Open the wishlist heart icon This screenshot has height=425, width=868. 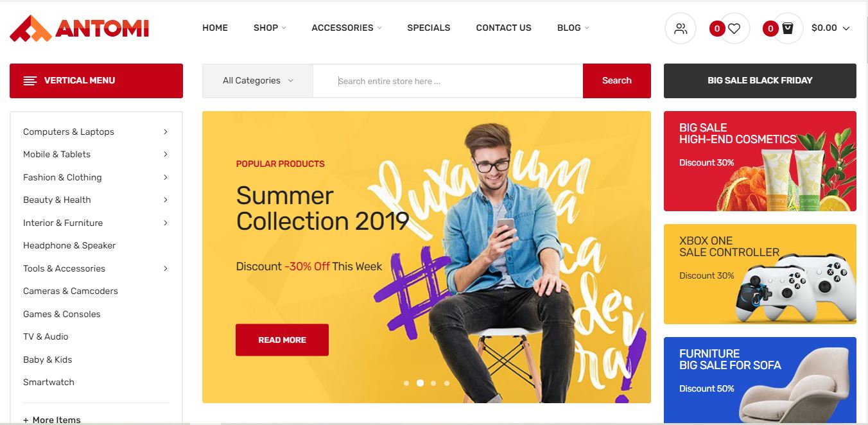[x=734, y=28]
